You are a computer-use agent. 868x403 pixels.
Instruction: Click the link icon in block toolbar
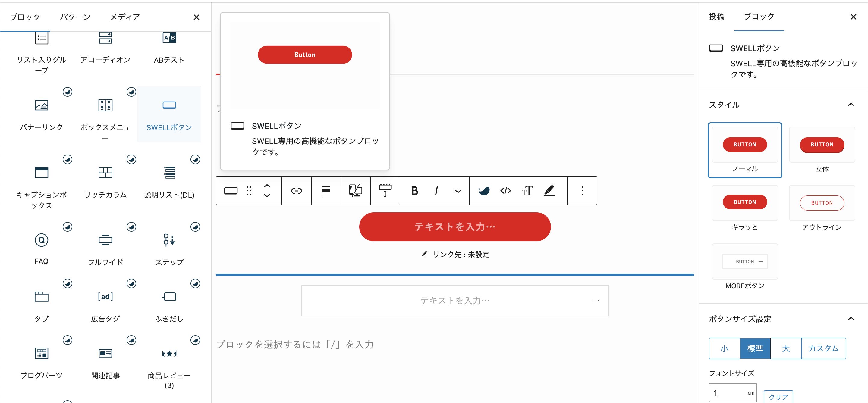296,191
